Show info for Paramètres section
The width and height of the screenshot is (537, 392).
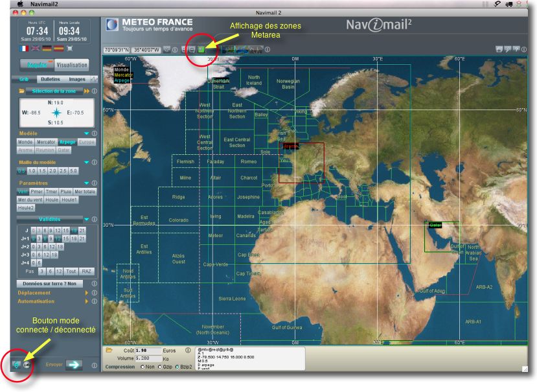pos(95,183)
